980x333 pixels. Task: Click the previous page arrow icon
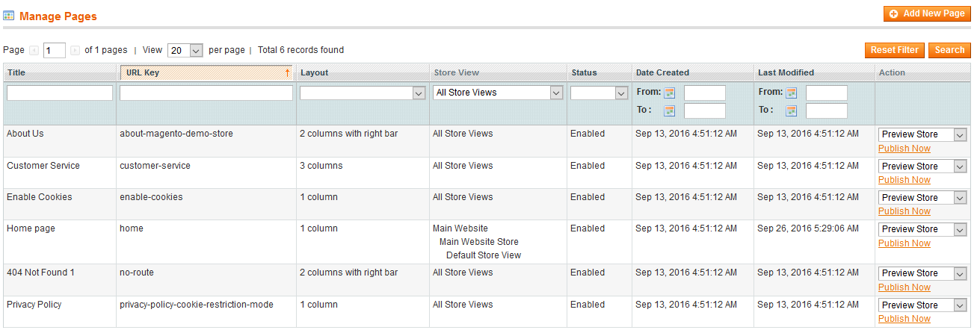point(34,51)
